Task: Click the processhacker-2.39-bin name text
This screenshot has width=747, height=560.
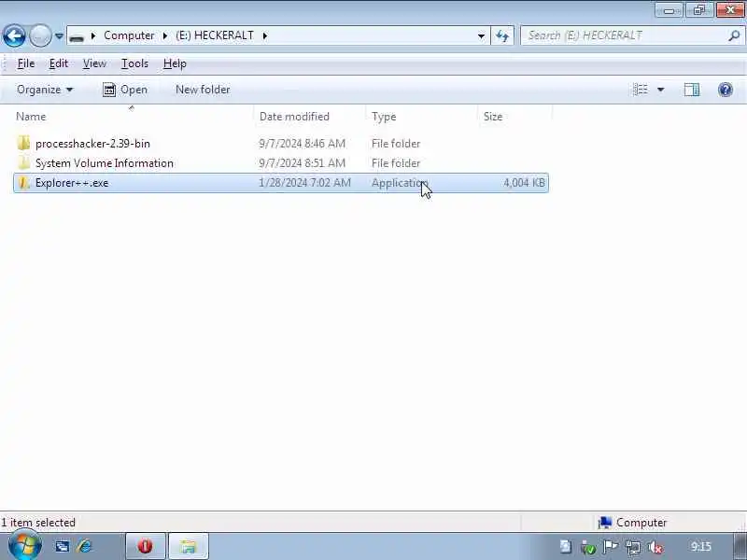Action: click(x=92, y=144)
